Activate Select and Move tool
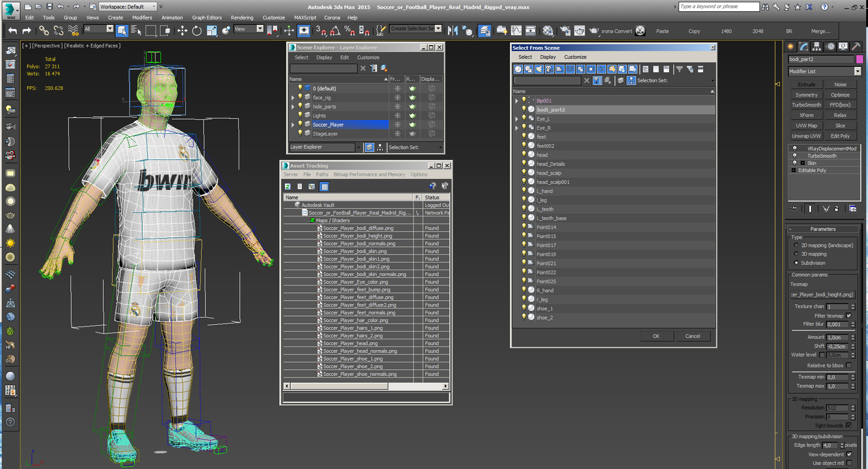 (182, 30)
